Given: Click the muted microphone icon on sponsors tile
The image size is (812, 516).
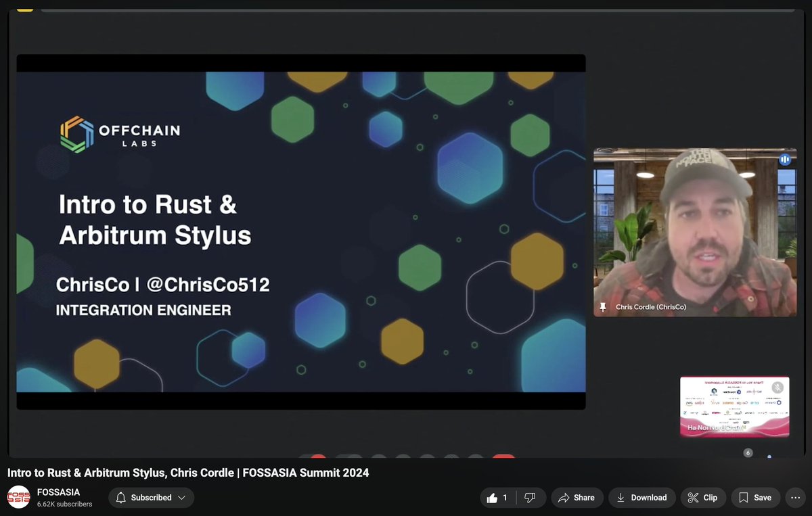Looking at the screenshot, I should 778,388.
